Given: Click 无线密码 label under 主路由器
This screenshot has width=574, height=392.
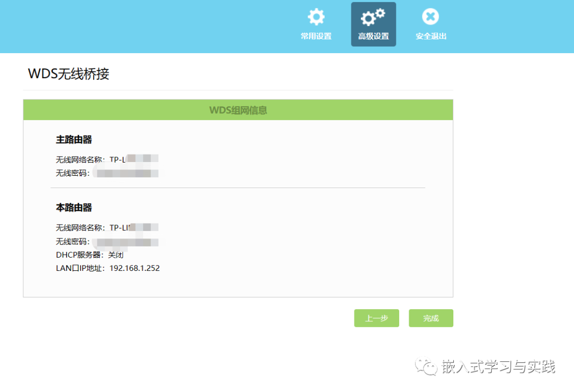Looking at the screenshot, I should 72,173.
